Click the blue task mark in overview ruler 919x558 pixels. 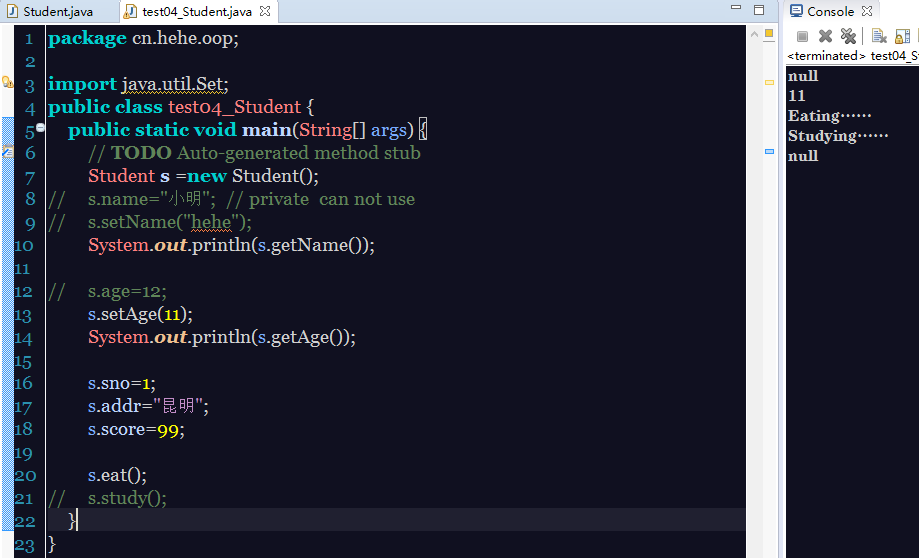pos(769,152)
